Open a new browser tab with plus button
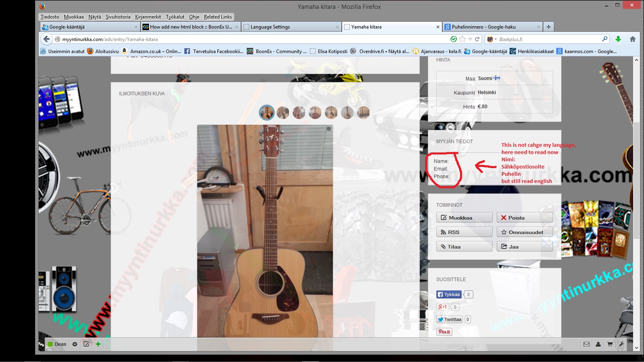 tap(548, 27)
